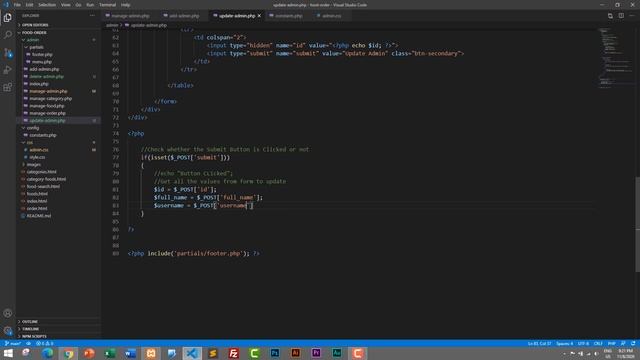Switch to admin.css tab
640x360 pixels.
coord(331,16)
